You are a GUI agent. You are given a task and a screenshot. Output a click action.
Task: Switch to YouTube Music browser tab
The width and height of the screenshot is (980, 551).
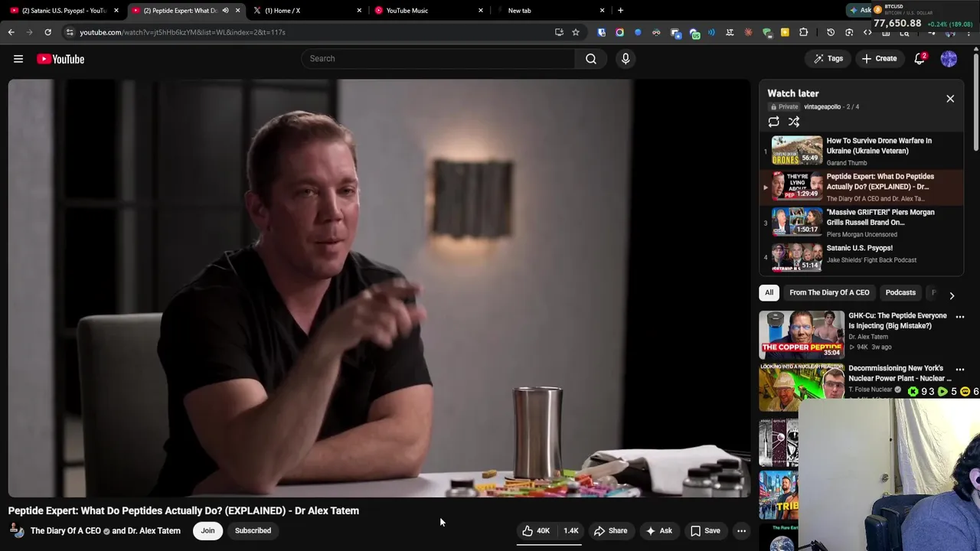point(427,11)
